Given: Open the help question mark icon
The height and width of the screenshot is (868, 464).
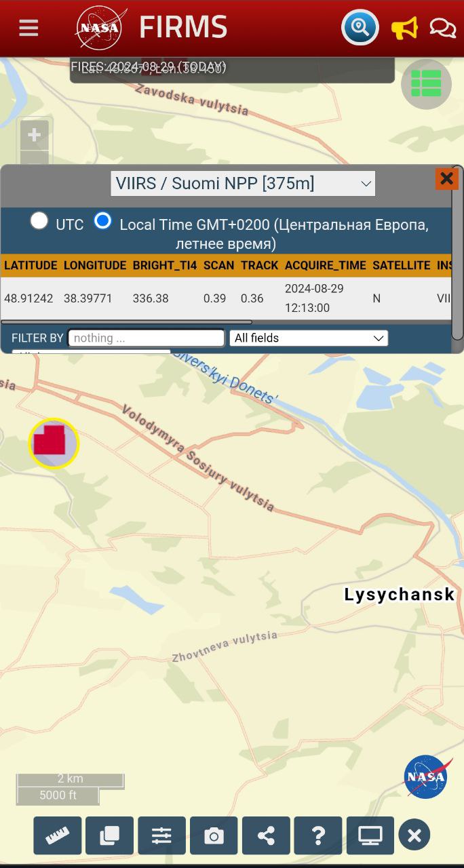Looking at the screenshot, I should (318, 835).
